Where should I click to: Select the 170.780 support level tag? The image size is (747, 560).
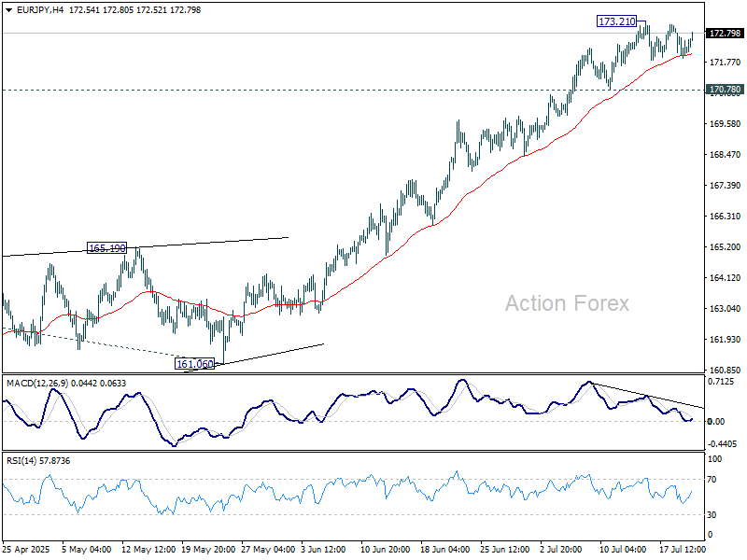[726, 91]
